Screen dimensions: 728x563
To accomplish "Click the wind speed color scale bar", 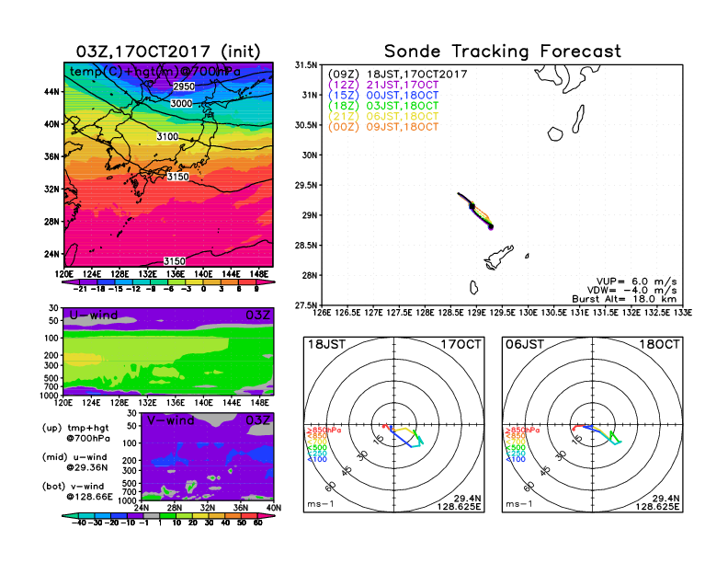I will (x=167, y=516).
